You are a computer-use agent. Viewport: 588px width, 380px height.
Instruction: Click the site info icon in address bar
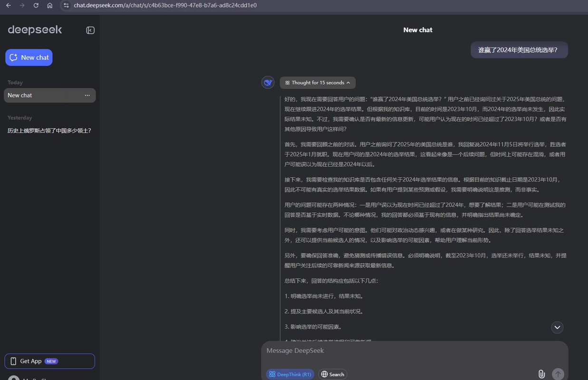point(66,5)
